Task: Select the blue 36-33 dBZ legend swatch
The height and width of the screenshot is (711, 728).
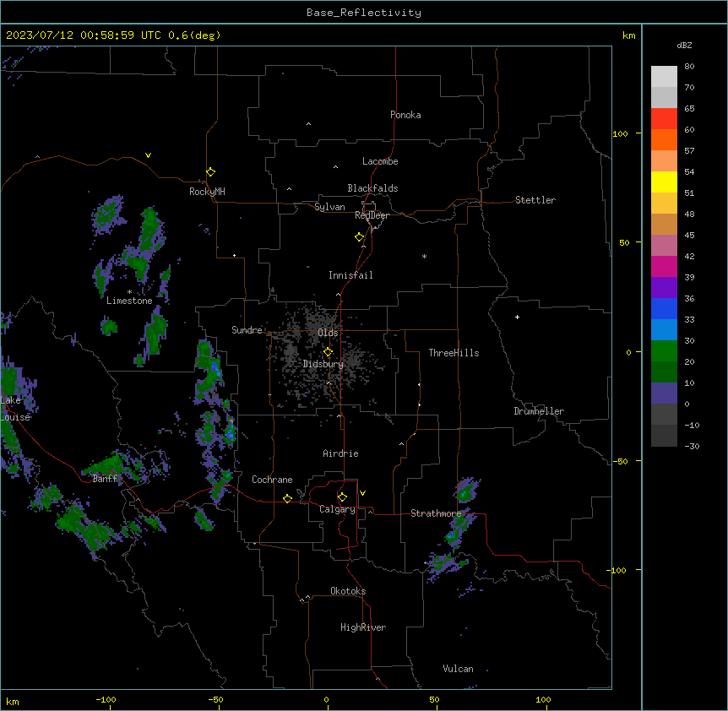Action: (664, 309)
